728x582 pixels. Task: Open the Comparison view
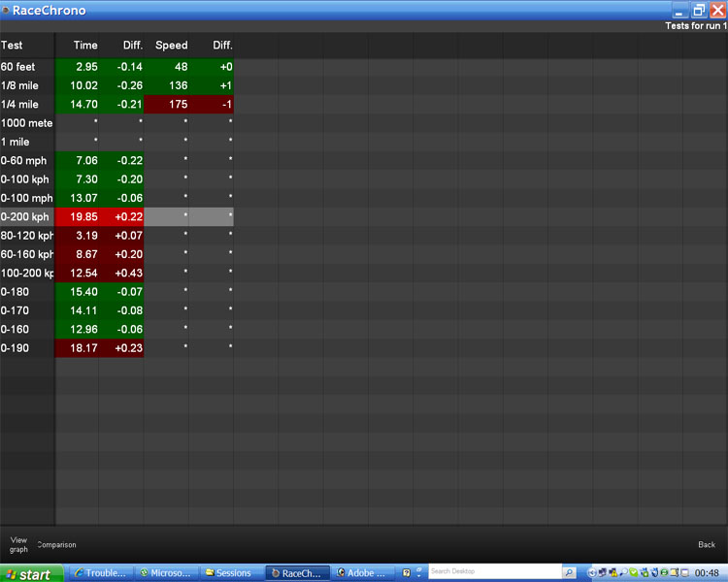point(56,545)
